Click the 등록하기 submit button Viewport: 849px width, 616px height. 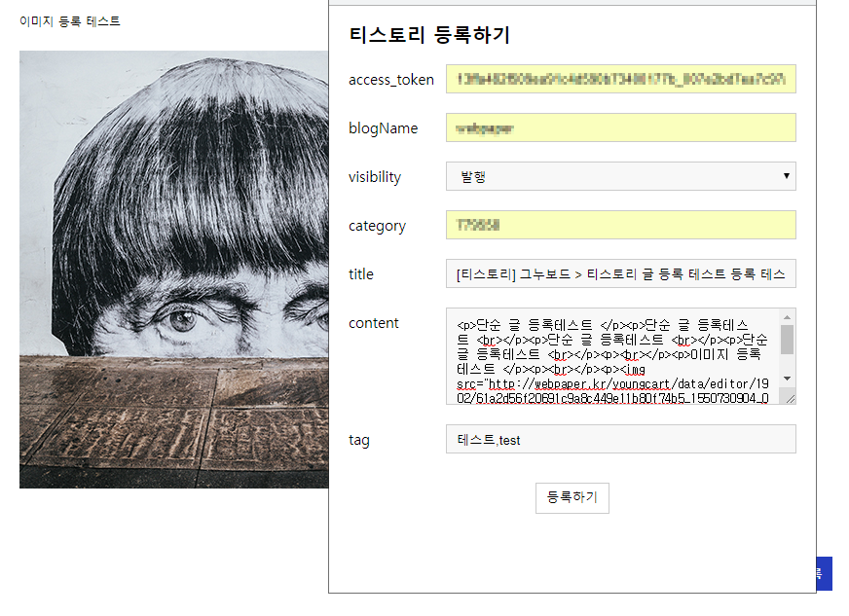pyautogui.click(x=572, y=497)
